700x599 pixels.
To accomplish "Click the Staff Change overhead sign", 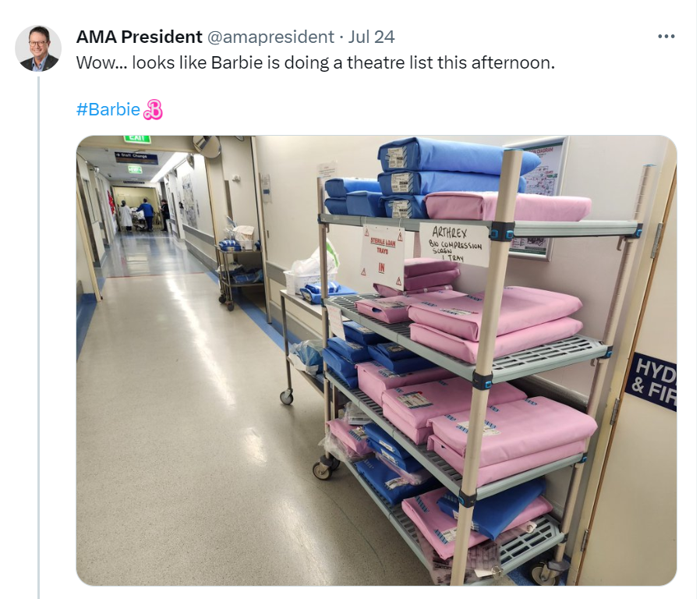I will pyautogui.click(x=136, y=156).
